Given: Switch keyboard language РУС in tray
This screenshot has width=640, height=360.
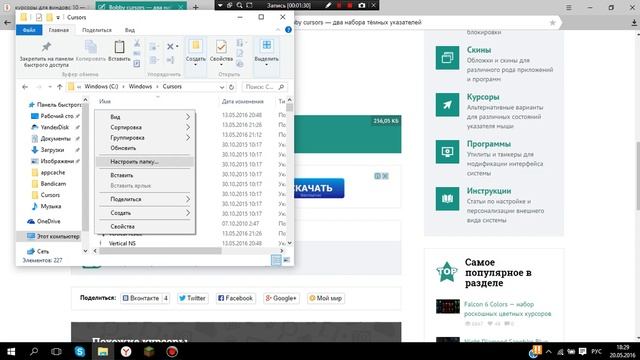Looking at the screenshot, I should coord(596,351).
